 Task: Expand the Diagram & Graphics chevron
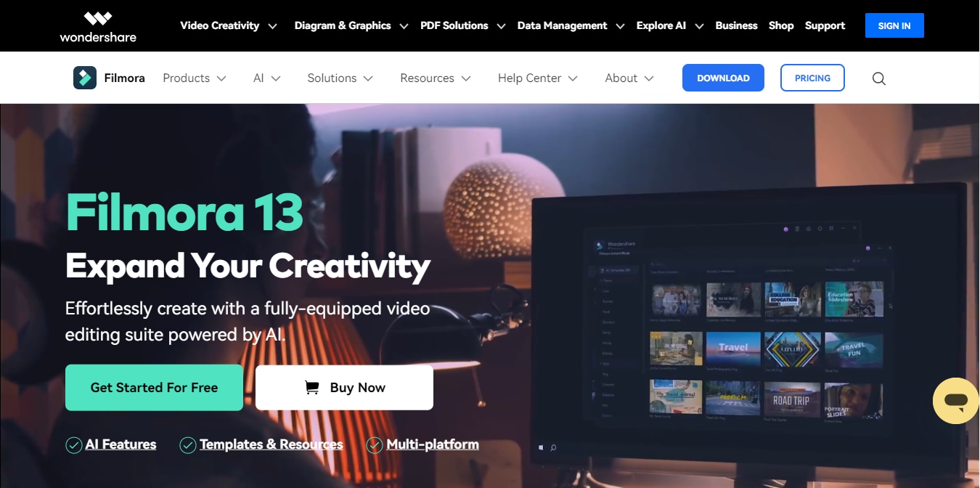[404, 26]
